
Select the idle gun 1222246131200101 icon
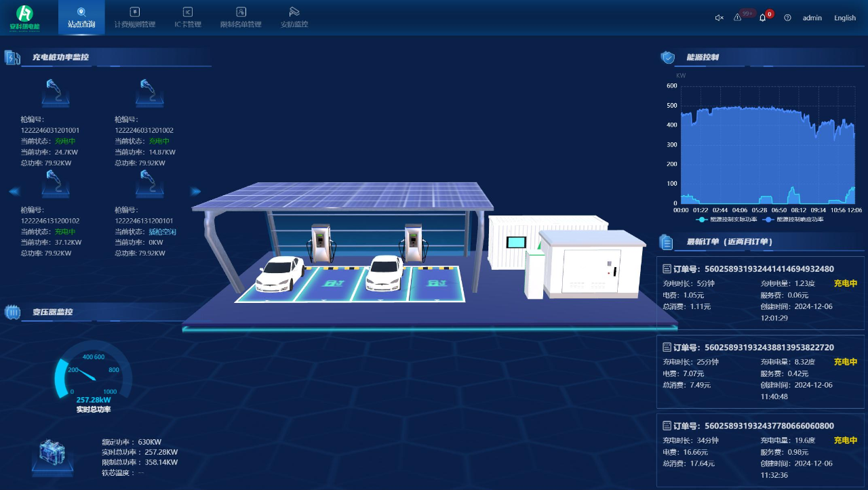pyautogui.click(x=149, y=184)
